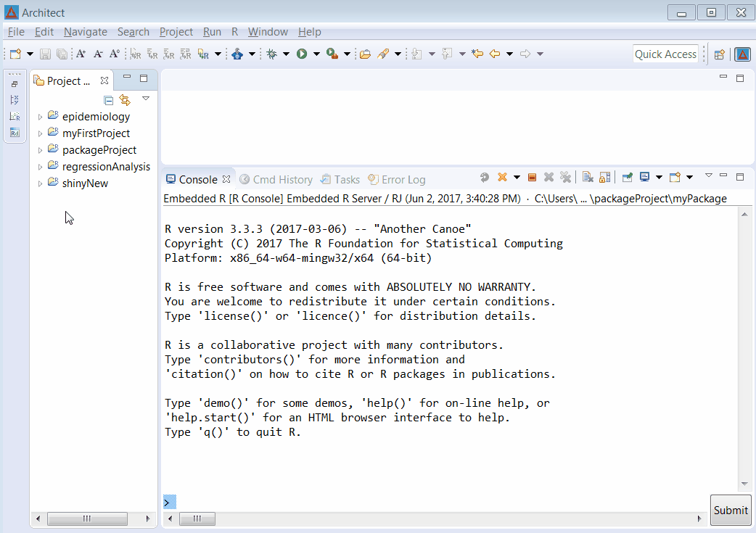The image size is (756, 533).
Task: Switch to the Tasks tab
Action: click(340, 180)
